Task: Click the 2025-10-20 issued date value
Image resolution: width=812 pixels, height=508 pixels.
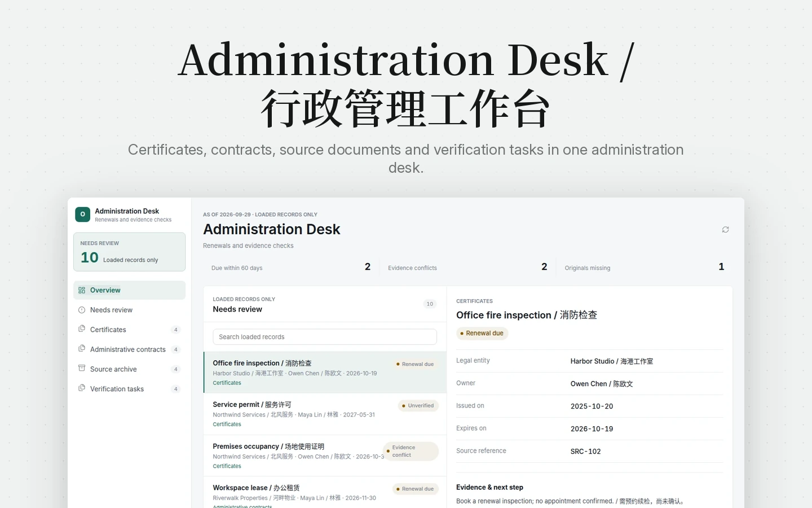Action: click(x=592, y=406)
